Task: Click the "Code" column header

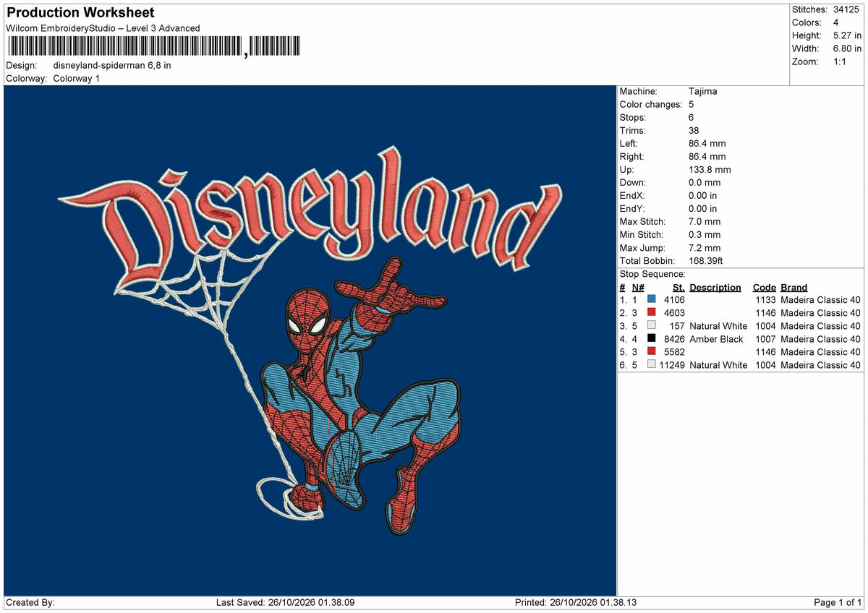Action: [x=765, y=287]
